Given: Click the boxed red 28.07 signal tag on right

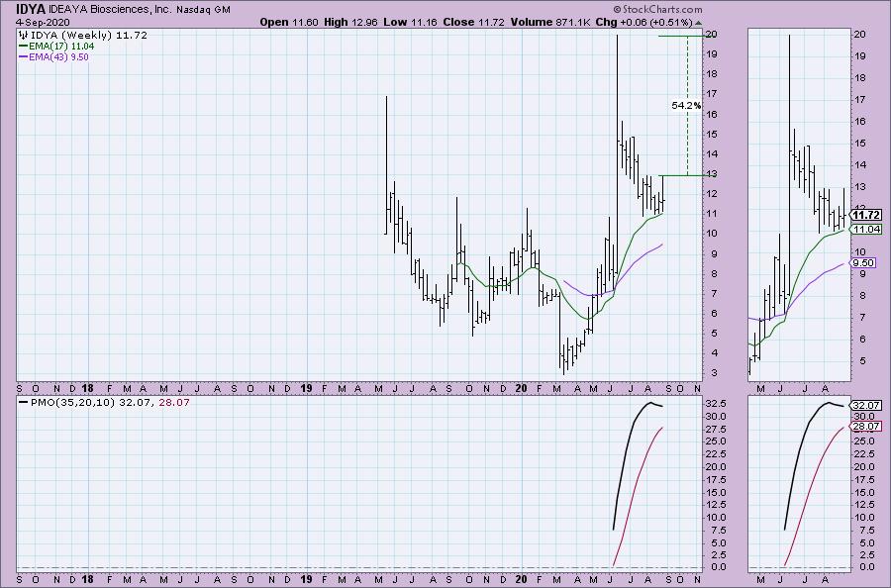Looking at the screenshot, I should click(866, 426).
